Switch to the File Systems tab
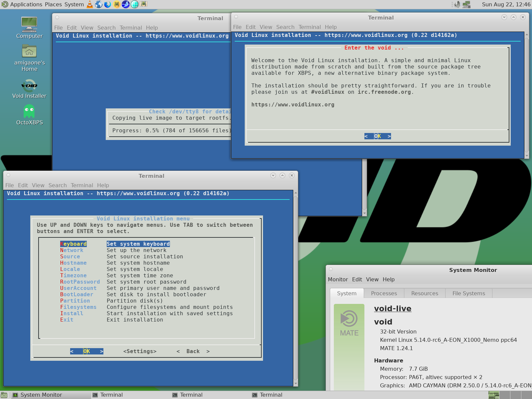This screenshot has height=399, width=532. click(x=469, y=293)
